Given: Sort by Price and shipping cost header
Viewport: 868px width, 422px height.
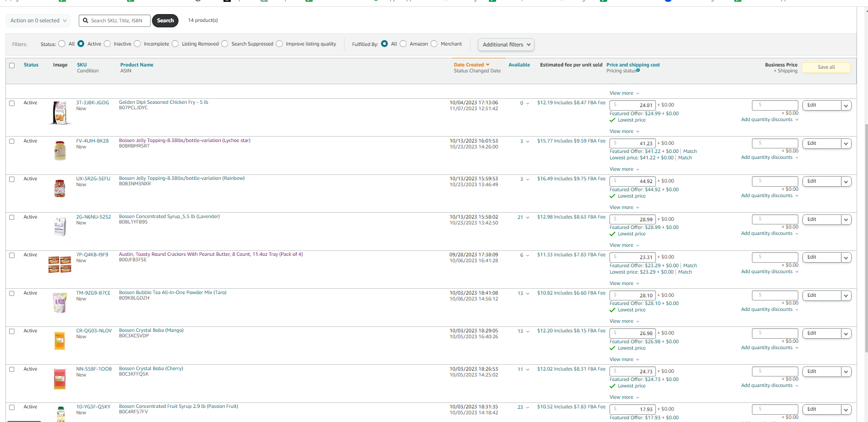Looking at the screenshot, I should (633, 65).
